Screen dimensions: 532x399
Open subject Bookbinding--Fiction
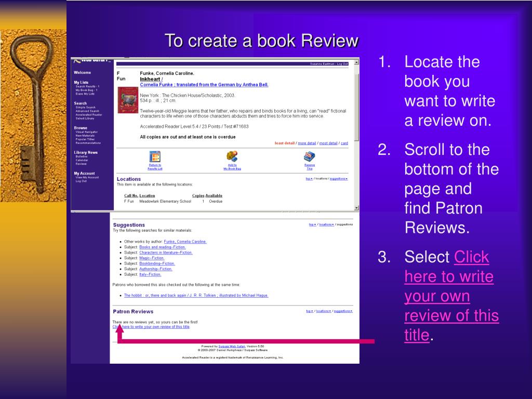pos(157,263)
